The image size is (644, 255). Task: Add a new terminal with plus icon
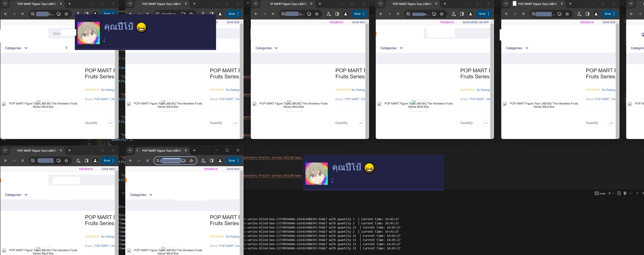point(609,193)
